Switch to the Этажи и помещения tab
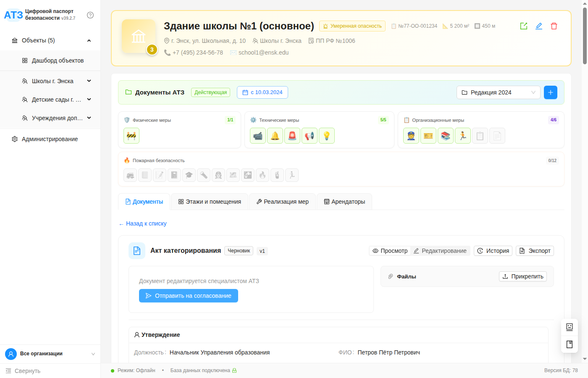Viewport: 588px width, 378px height. [x=209, y=202]
